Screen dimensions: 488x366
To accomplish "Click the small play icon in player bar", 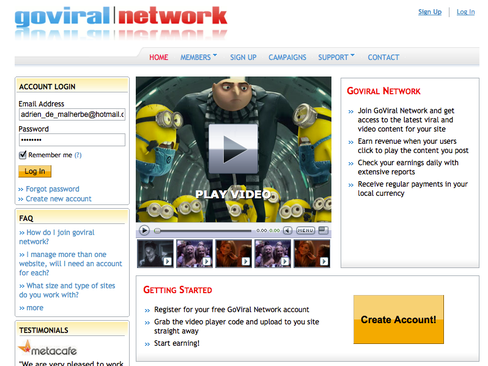I will (x=144, y=230).
